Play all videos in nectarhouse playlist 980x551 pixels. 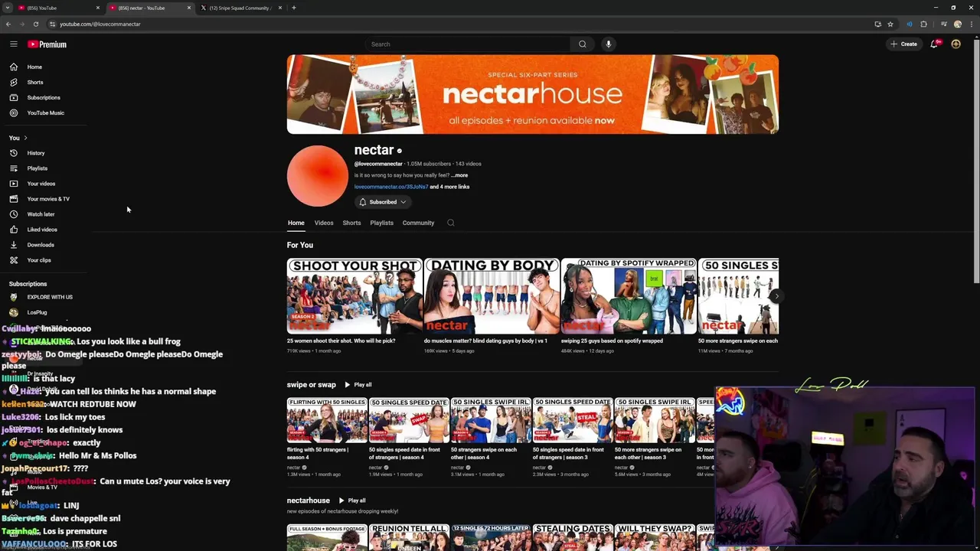coord(351,500)
